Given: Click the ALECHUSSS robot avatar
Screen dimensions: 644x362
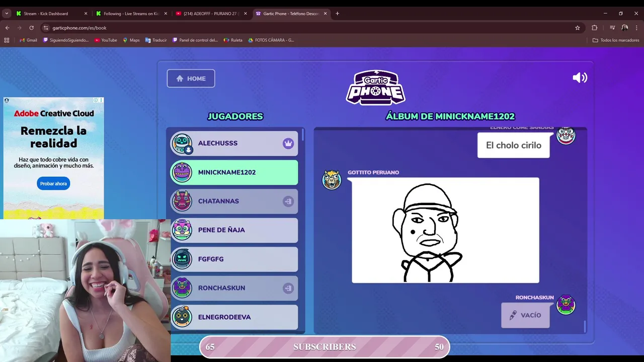Looking at the screenshot, I should [182, 143].
